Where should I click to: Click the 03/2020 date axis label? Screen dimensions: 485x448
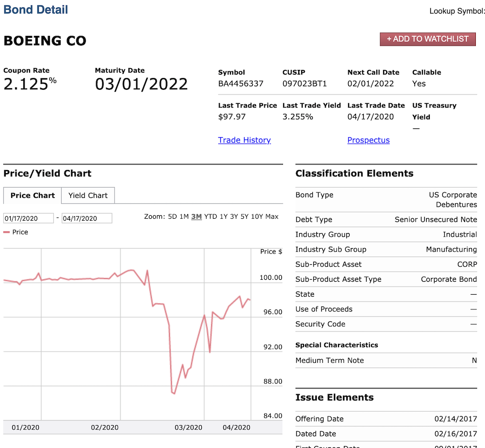[x=188, y=428]
